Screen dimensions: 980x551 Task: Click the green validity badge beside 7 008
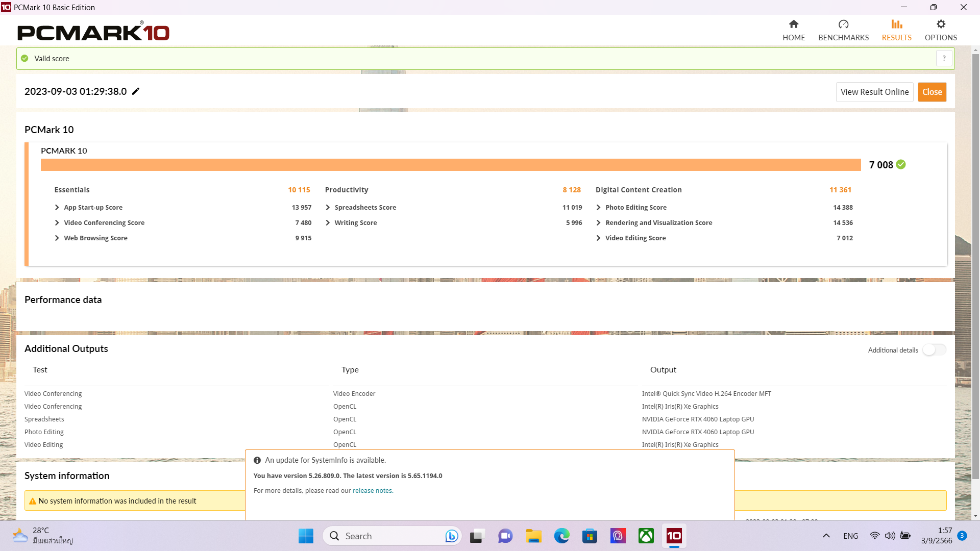pyautogui.click(x=901, y=164)
